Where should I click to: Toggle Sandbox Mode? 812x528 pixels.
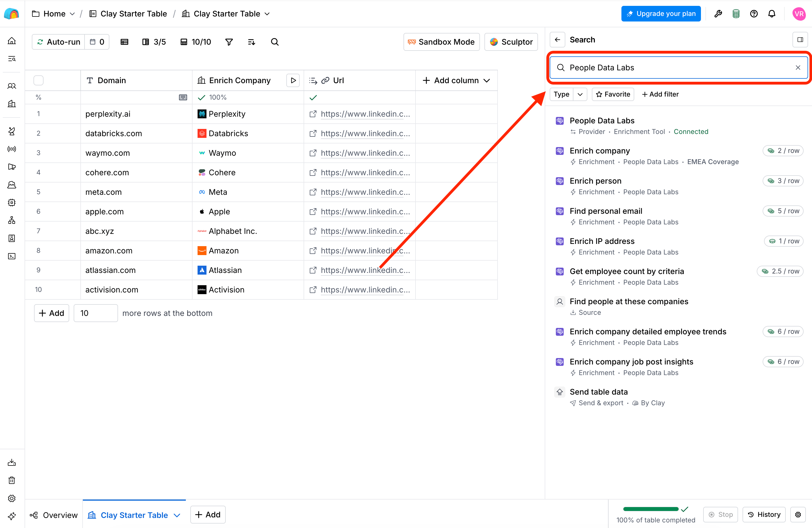[x=441, y=42]
